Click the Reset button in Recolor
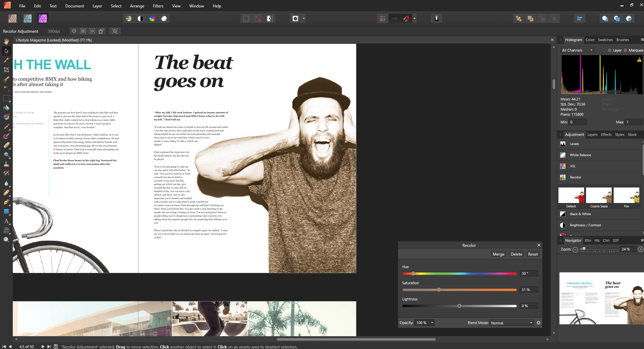The width and height of the screenshot is (644, 349). click(533, 254)
